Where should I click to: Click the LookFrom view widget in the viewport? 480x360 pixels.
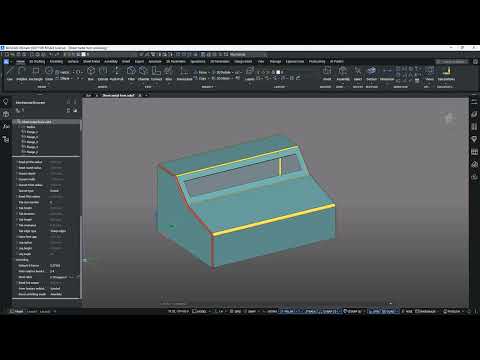pos(449,118)
